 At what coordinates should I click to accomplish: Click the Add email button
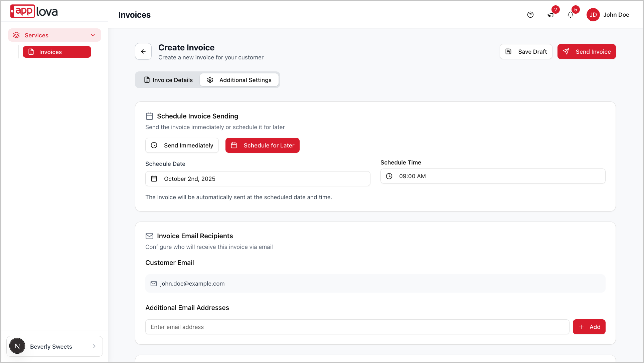[x=589, y=327]
